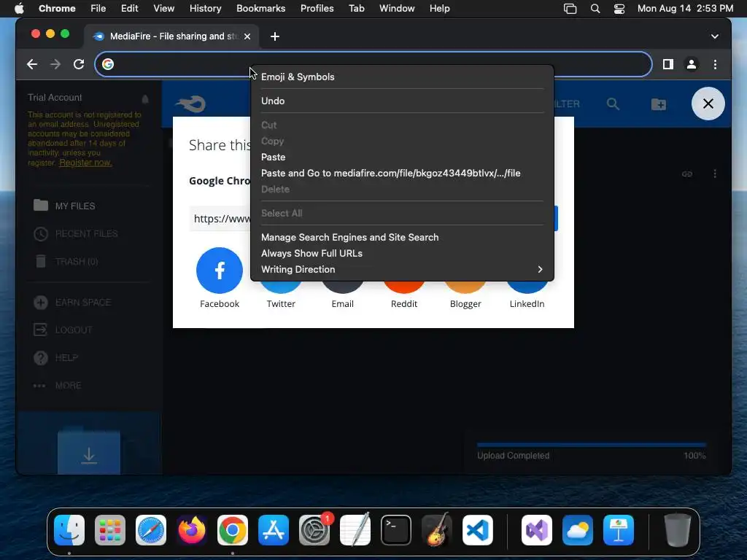Screen dimensions: 747x560
Task: Open the Apple menu
Action: click(19, 9)
